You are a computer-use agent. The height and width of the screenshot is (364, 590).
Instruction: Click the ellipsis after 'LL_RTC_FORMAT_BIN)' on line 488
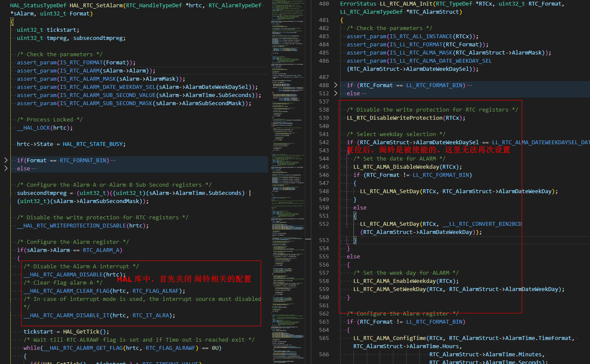(469, 85)
